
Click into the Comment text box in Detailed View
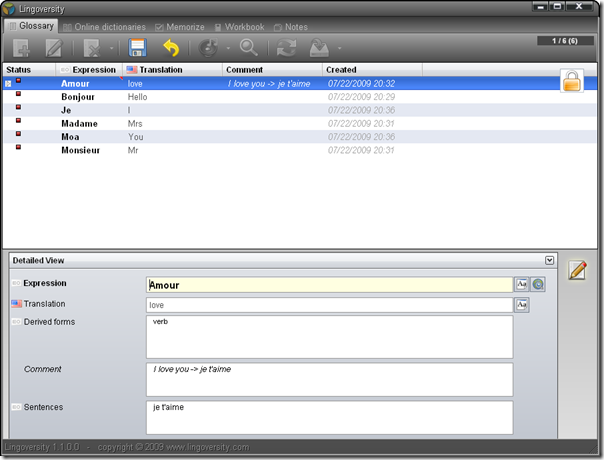329,379
